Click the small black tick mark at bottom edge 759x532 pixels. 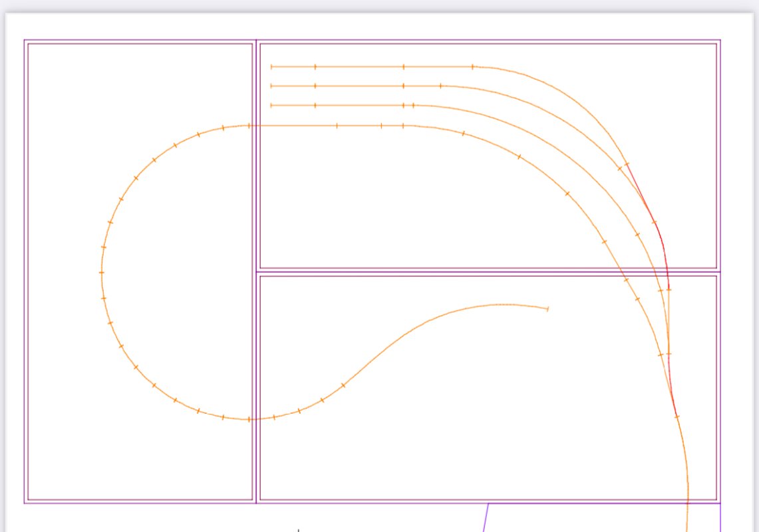click(x=298, y=530)
